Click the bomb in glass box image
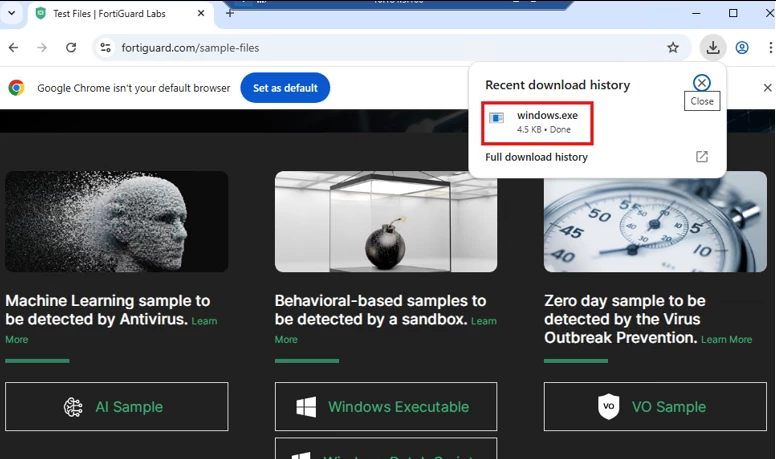 386,221
